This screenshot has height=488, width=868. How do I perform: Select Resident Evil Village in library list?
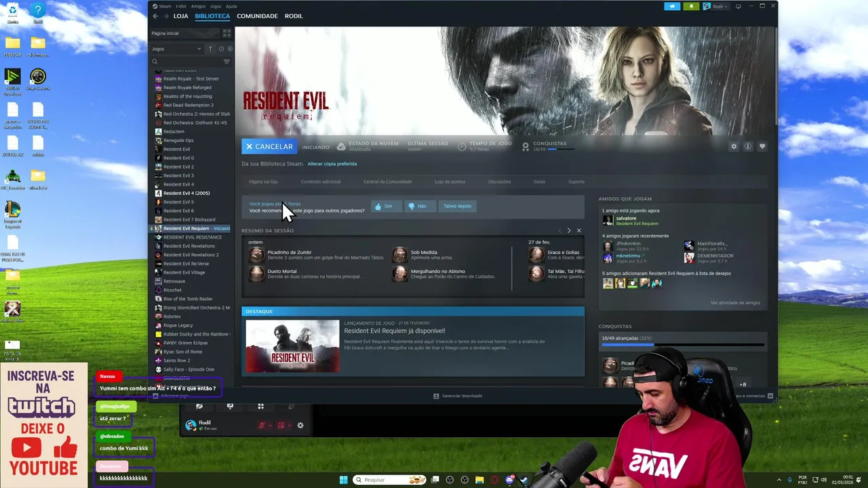(x=184, y=272)
